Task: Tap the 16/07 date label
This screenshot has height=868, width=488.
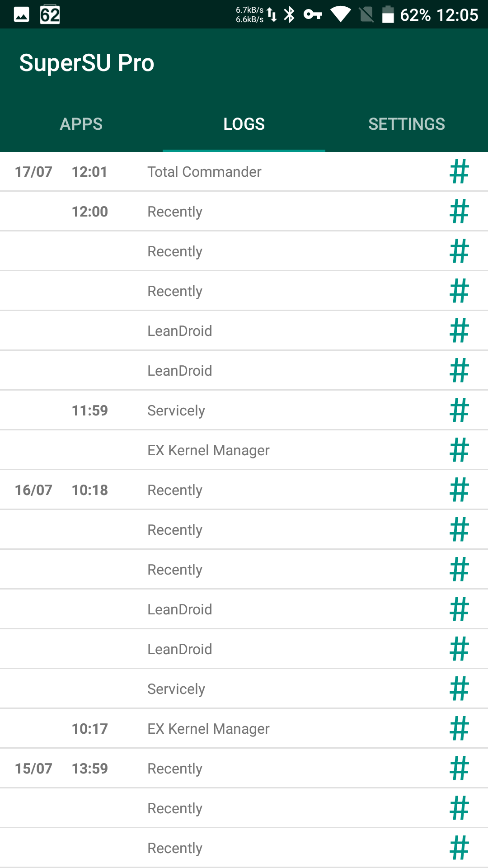Action: tap(33, 490)
